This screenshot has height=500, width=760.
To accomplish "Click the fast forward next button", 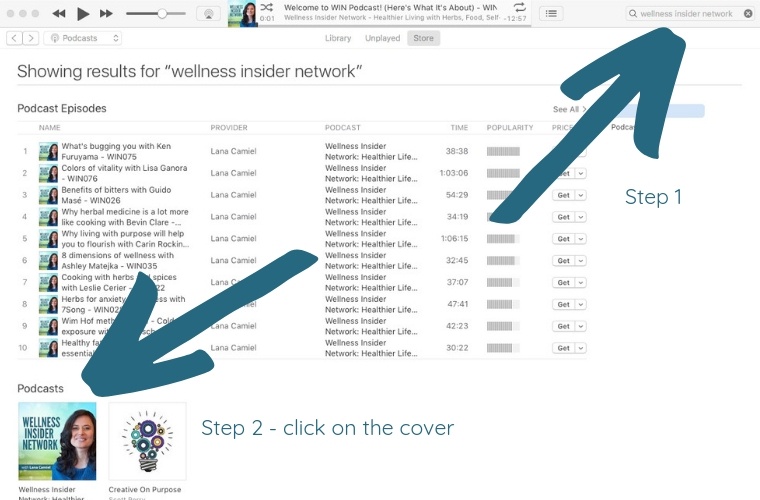I will tap(106, 14).
